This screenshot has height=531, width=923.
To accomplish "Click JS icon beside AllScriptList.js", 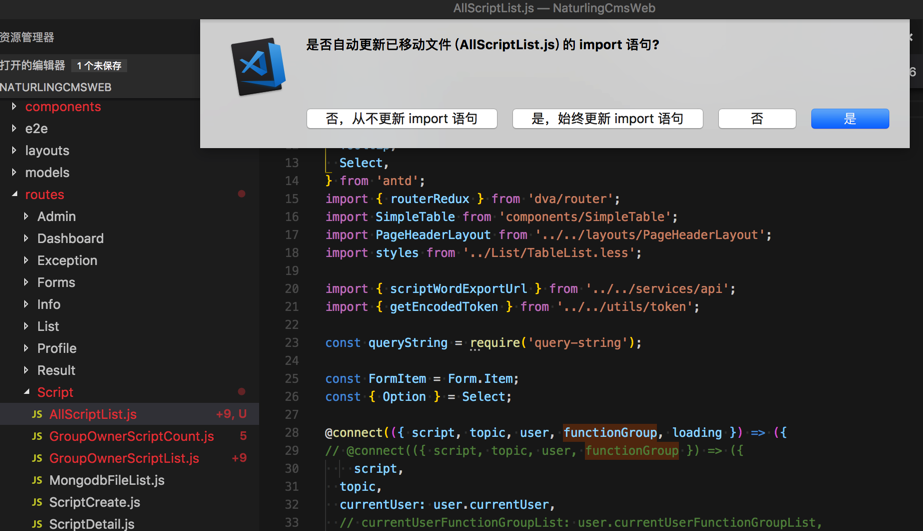I will pos(37,414).
